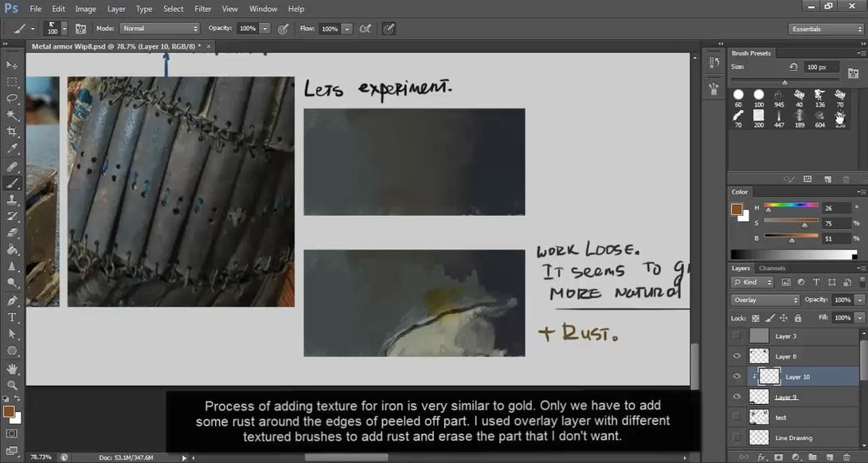Select the Eyedropper tool

point(12,148)
